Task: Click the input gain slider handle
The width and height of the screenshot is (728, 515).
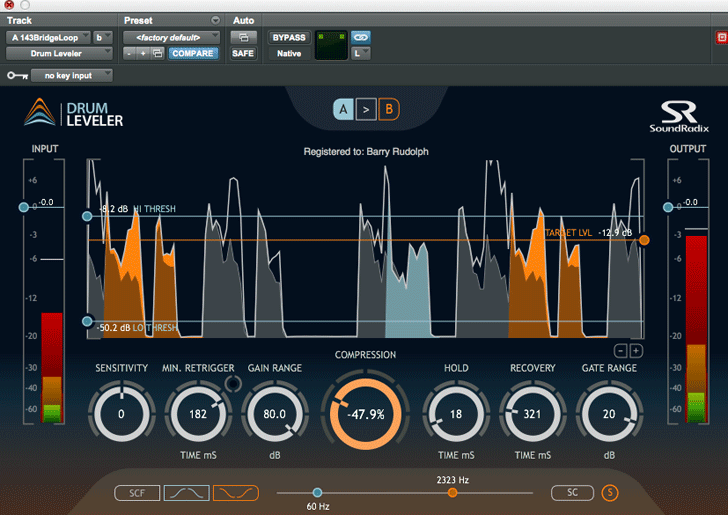Action: coord(24,207)
